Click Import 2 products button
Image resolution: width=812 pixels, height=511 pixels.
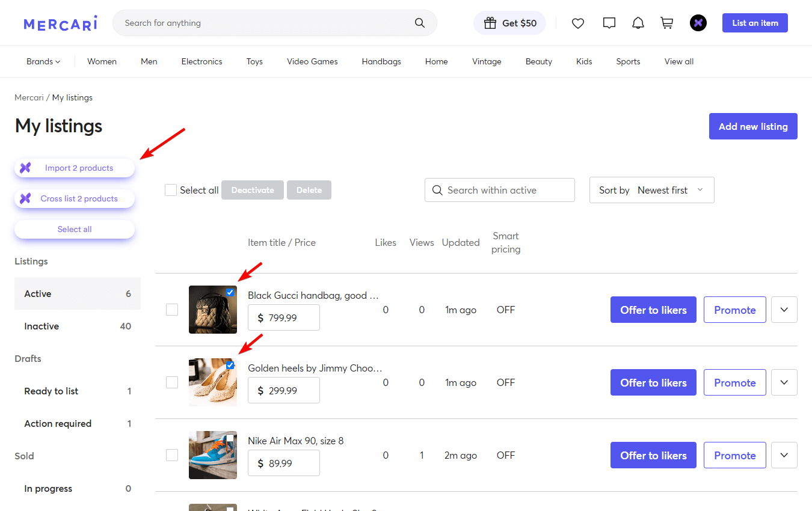point(75,168)
